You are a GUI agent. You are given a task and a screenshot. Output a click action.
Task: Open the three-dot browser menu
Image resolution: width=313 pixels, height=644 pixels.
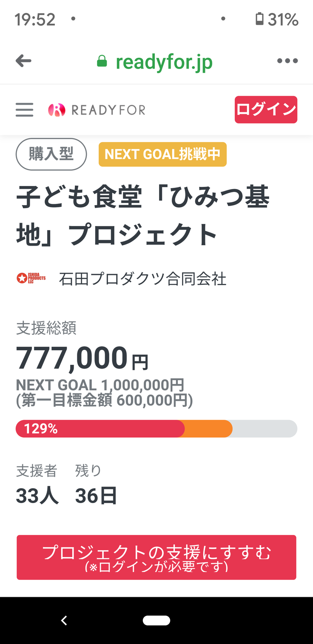click(287, 61)
